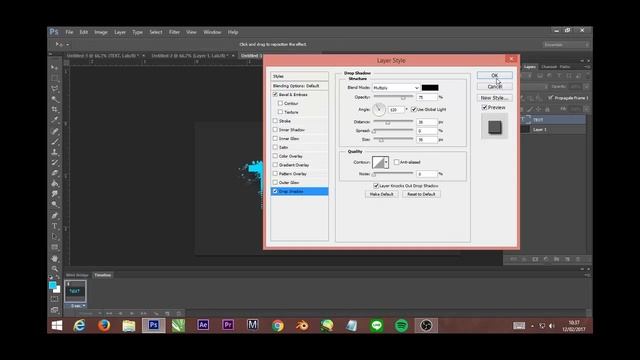Image resolution: width=640 pixels, height=360 pixels.
Task: Open the Filter menu
Action: 174,32
